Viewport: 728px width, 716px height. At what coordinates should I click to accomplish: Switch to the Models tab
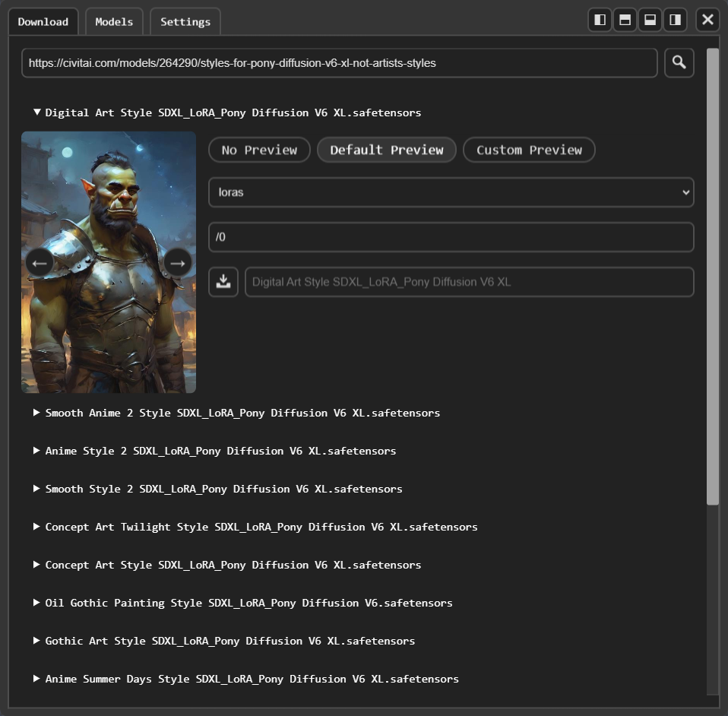(x=114, y=21)
